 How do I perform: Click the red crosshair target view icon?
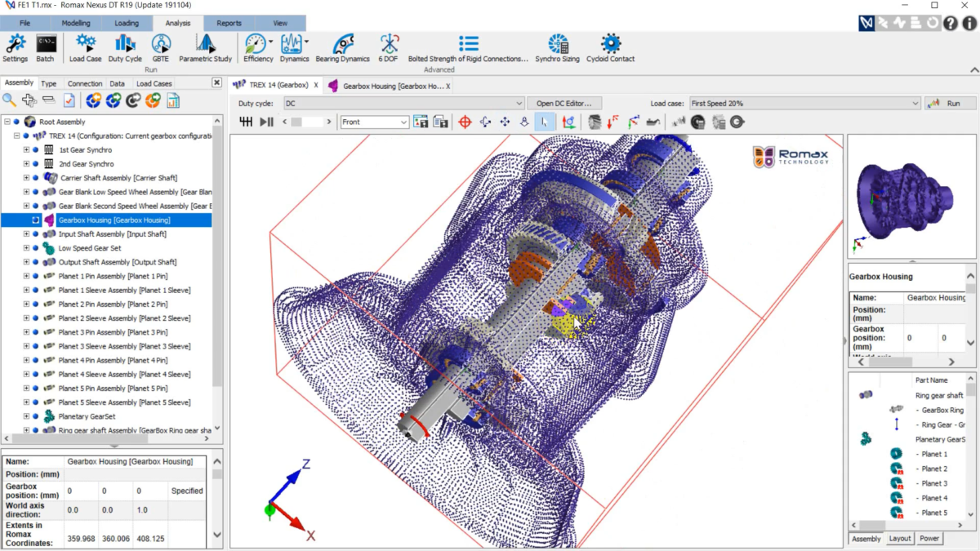[465, 122]
